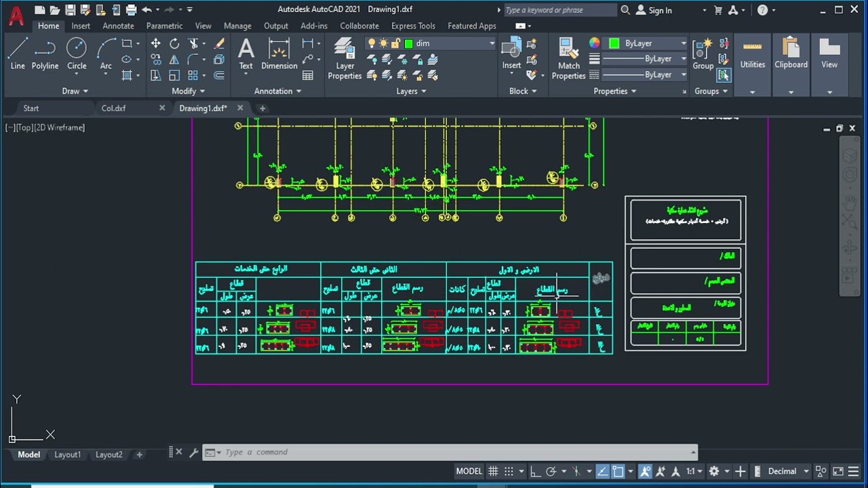Image resolution: width=868 pixels, height=488 pixels.
Task: Select the Dimension tool
Action: [x=279, y=54]
